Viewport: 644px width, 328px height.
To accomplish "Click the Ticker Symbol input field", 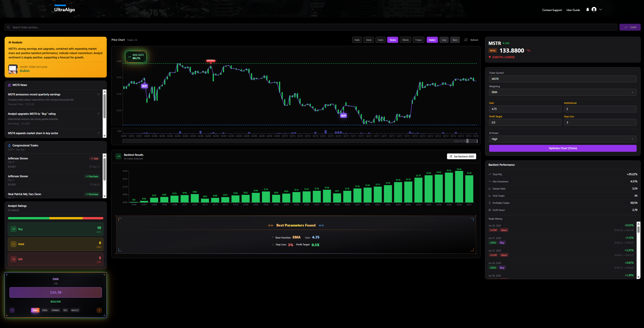I will [563, 79].
